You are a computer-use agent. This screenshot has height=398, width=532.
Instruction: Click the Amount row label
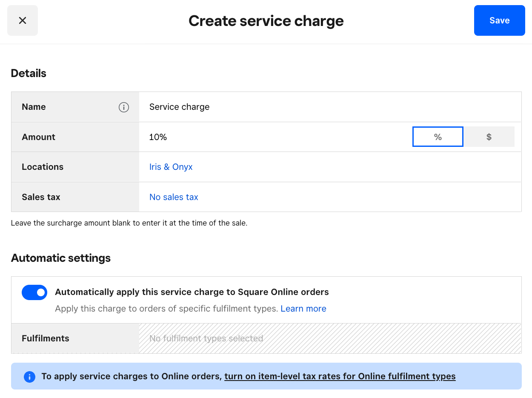coord(38,137)
